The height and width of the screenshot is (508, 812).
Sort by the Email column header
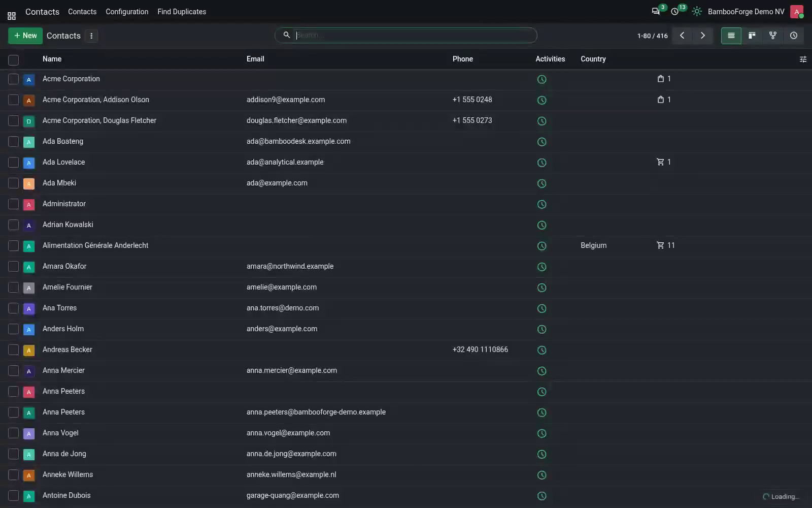coord(255,59)
